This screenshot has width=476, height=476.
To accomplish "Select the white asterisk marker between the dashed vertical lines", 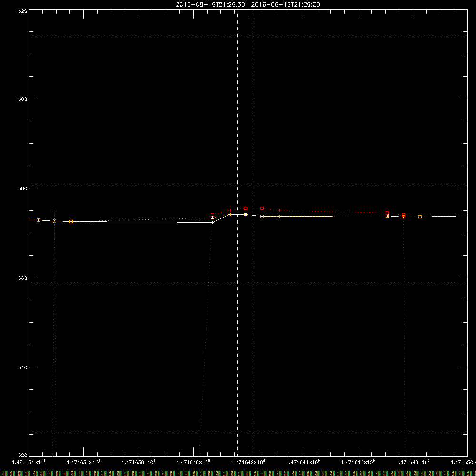I will pos(245,214).
